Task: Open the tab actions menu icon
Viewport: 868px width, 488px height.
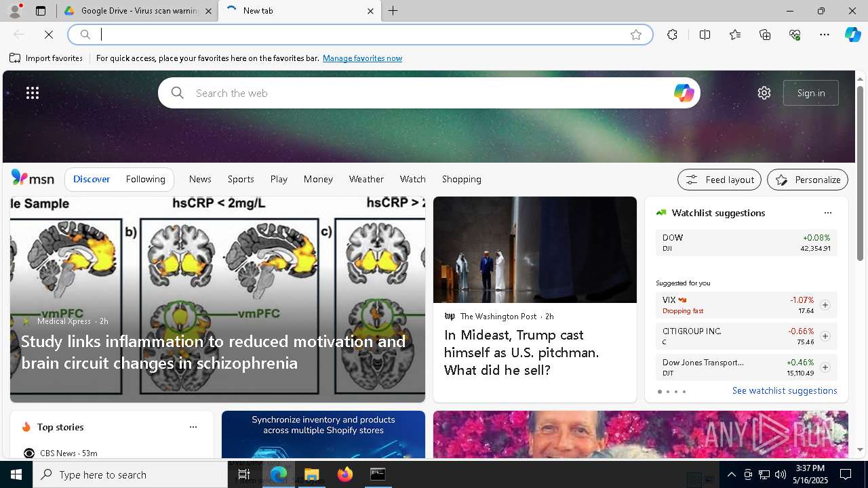Action: 41,11
